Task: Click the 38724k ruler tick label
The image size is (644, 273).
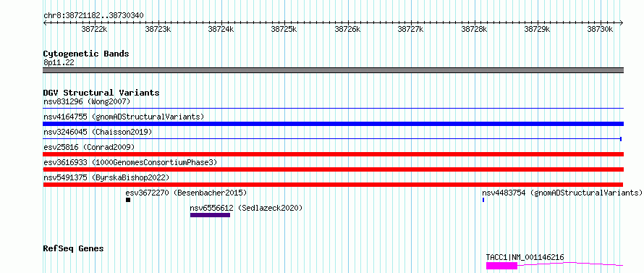Action: coord(221,29)
